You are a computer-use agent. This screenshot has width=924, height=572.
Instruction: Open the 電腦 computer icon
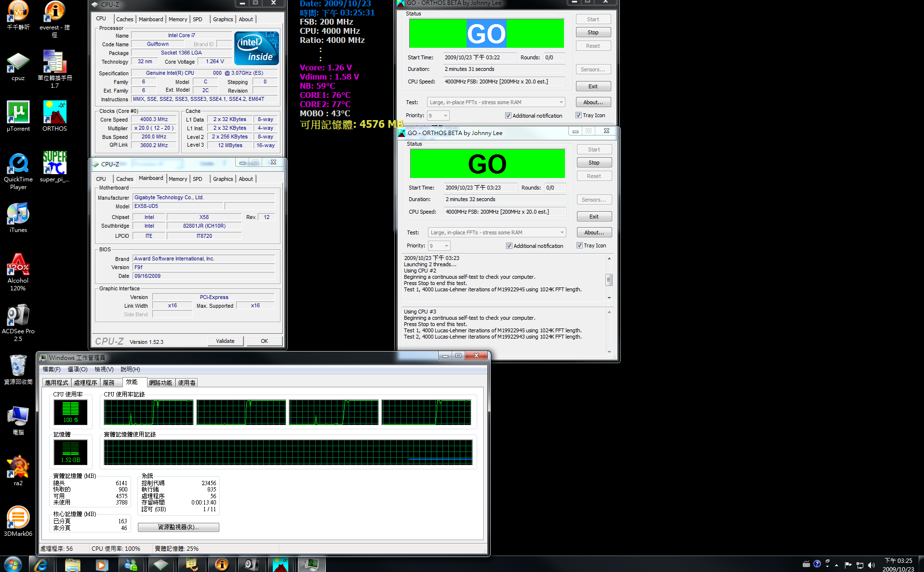(x=18, y=420)
